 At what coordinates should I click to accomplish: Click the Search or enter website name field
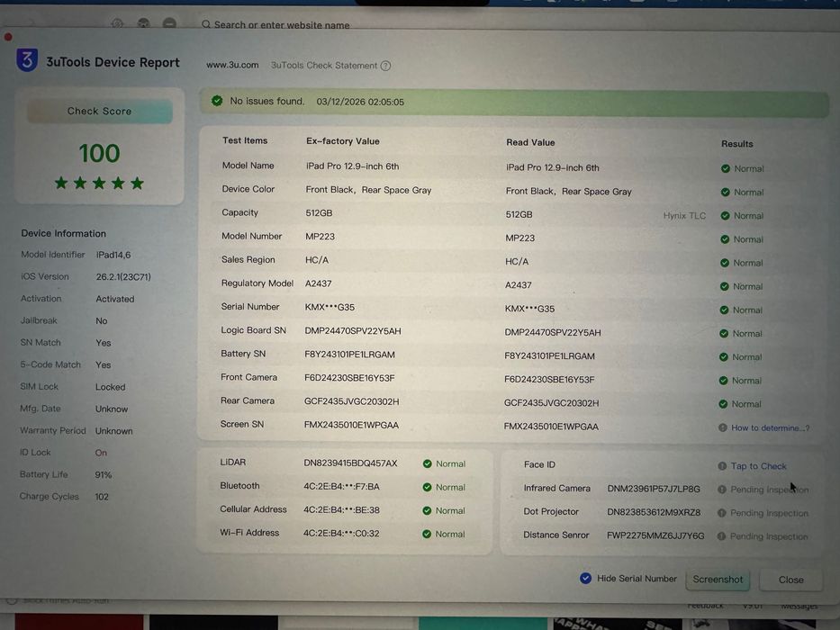point(282,25)
